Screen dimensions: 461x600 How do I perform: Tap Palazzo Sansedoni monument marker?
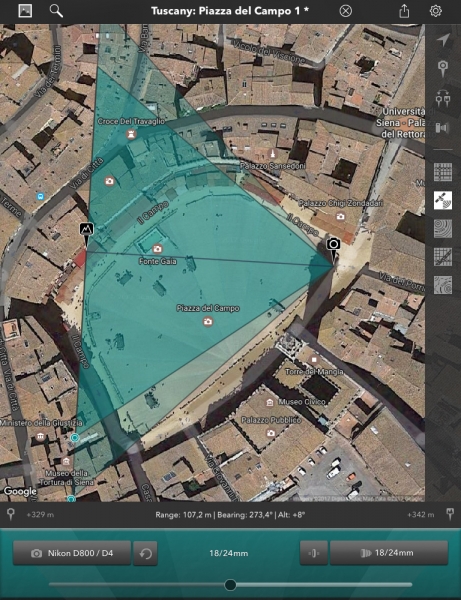coord(272,154)
